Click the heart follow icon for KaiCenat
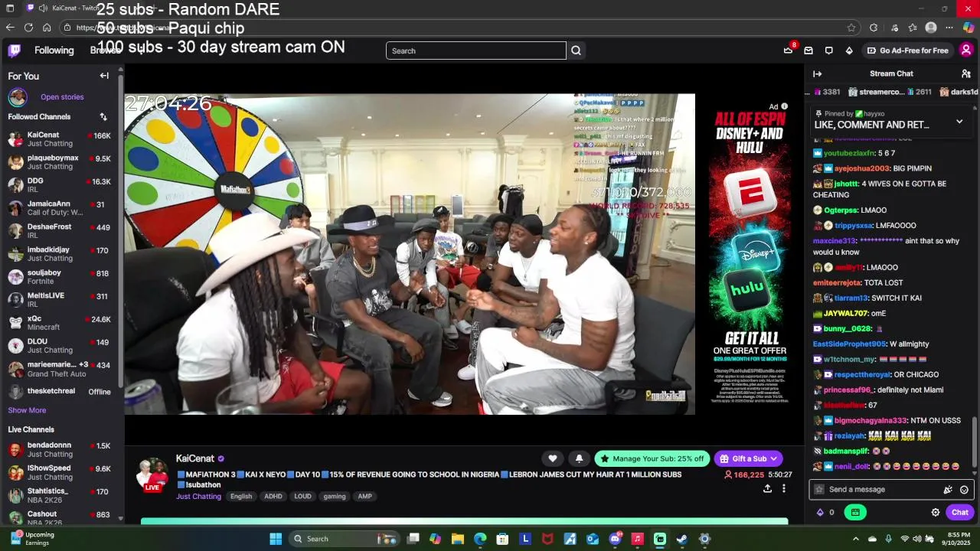The height and width of the screenshot is (551, 980). [552, 458]
